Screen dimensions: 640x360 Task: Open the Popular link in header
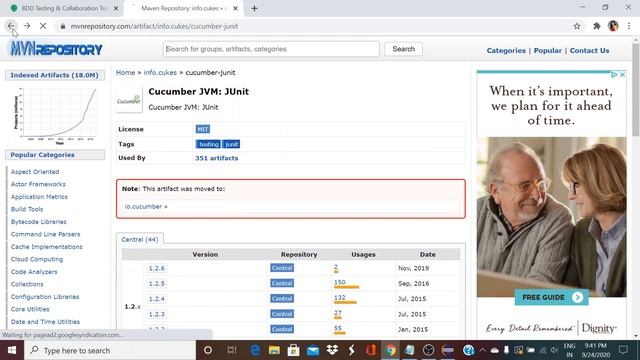click(547, 51)
